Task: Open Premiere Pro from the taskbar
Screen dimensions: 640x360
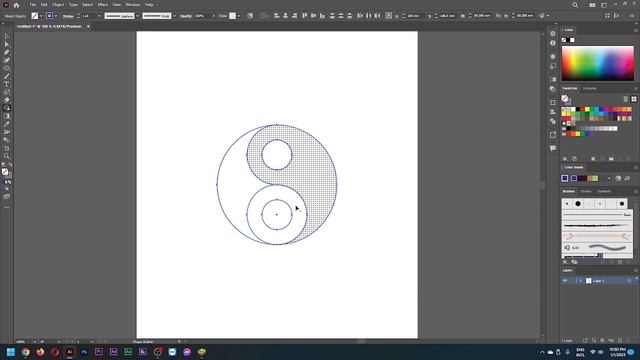Action: pyautogui.click(x=99, y=352)
